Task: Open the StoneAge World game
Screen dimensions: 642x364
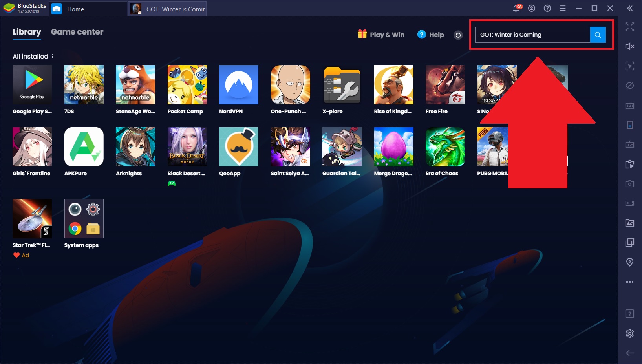Action: tap(135, 85)
